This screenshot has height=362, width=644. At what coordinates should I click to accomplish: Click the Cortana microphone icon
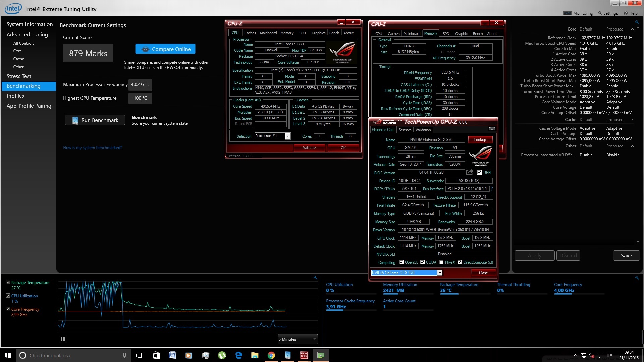tap(124, 355)
